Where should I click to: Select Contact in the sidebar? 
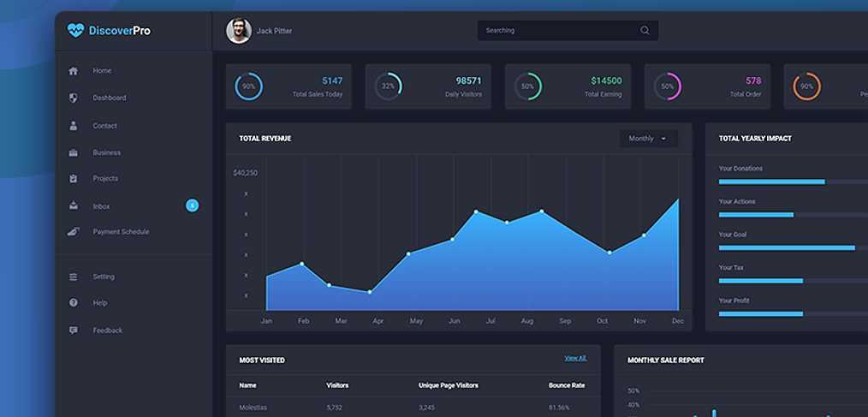point(104,126)
